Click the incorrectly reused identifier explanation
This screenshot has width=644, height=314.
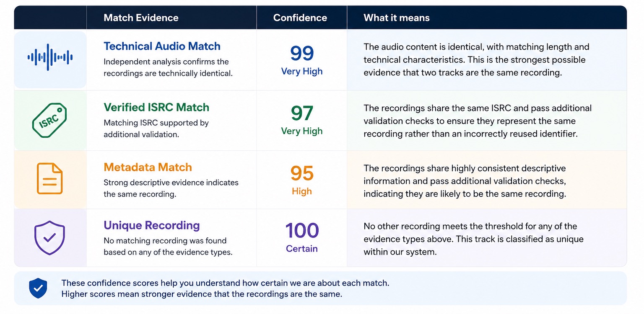[478, 121]
